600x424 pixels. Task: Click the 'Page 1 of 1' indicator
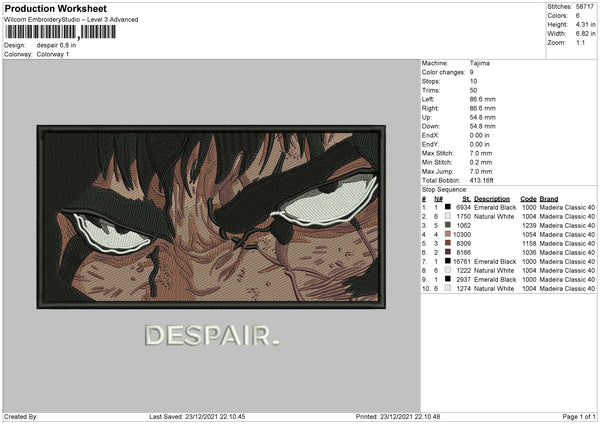(x=579, y=417)
